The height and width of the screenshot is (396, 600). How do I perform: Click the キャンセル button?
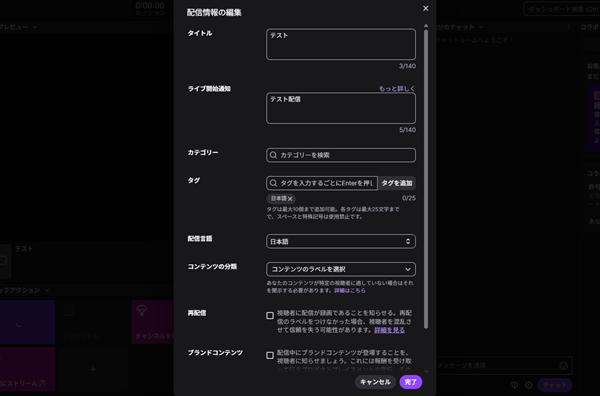pos(375,382)
